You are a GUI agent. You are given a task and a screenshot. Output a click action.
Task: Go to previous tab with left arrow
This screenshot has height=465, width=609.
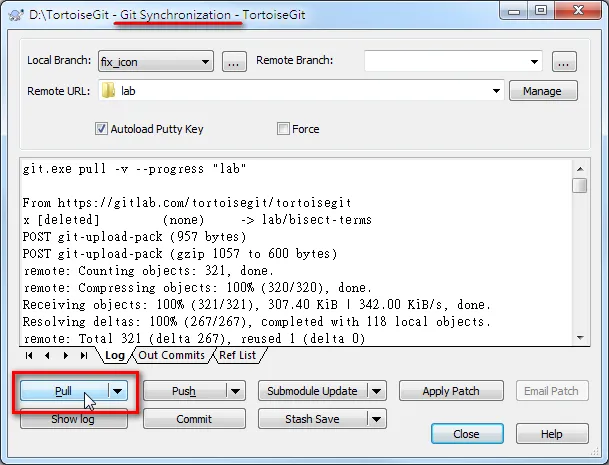click(47, 355)
